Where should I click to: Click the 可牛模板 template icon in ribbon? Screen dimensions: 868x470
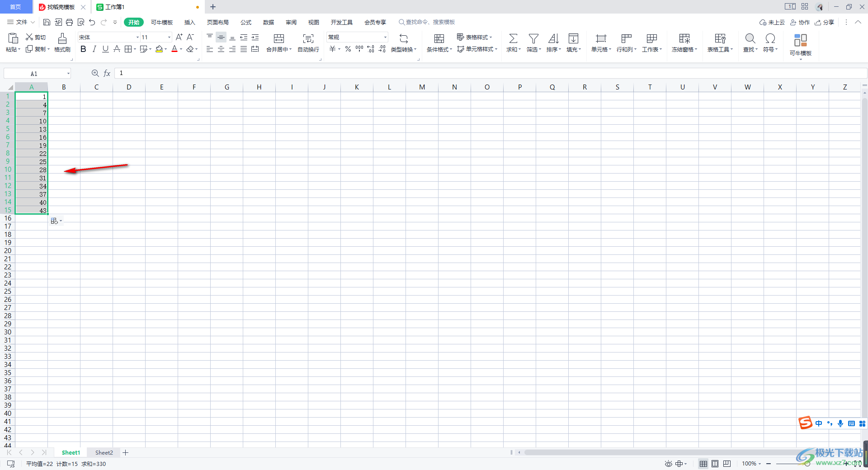click(x=801, y=41)
